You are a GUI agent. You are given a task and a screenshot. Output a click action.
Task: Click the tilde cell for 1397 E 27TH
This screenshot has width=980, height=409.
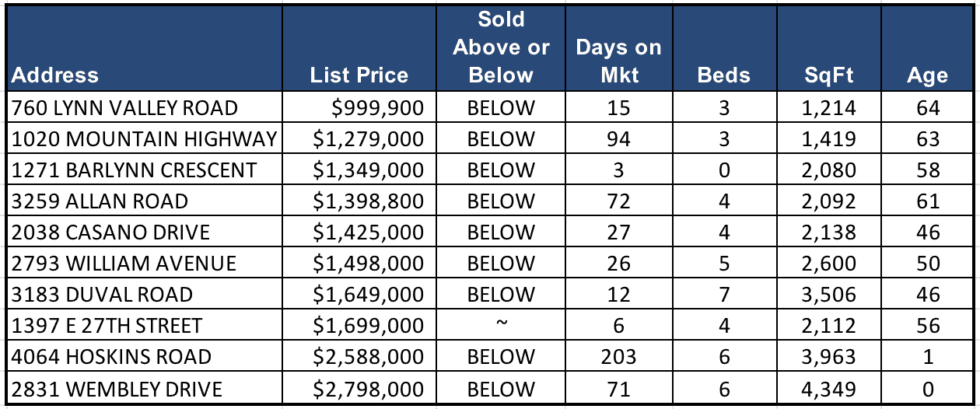point(501,324)
